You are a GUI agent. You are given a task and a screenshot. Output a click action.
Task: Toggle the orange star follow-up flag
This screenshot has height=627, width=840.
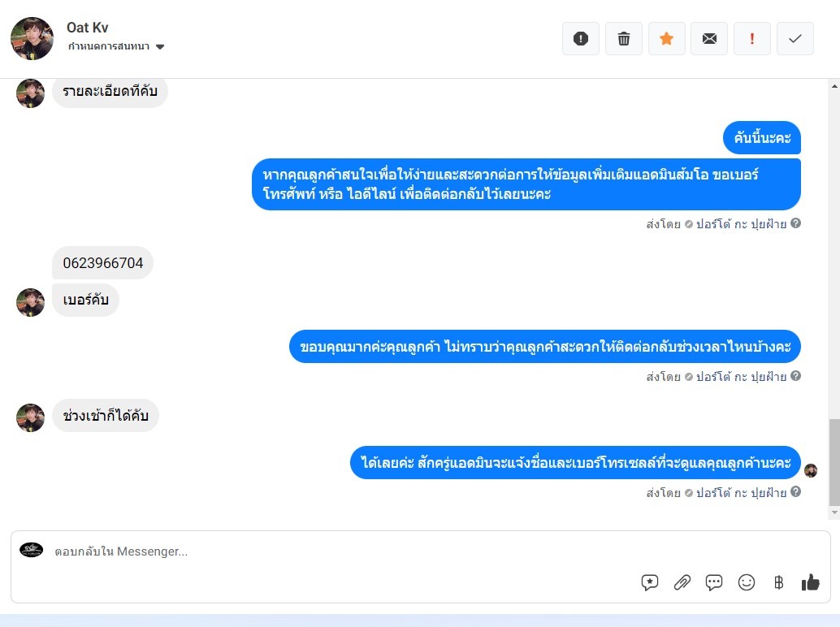(666, 38)
